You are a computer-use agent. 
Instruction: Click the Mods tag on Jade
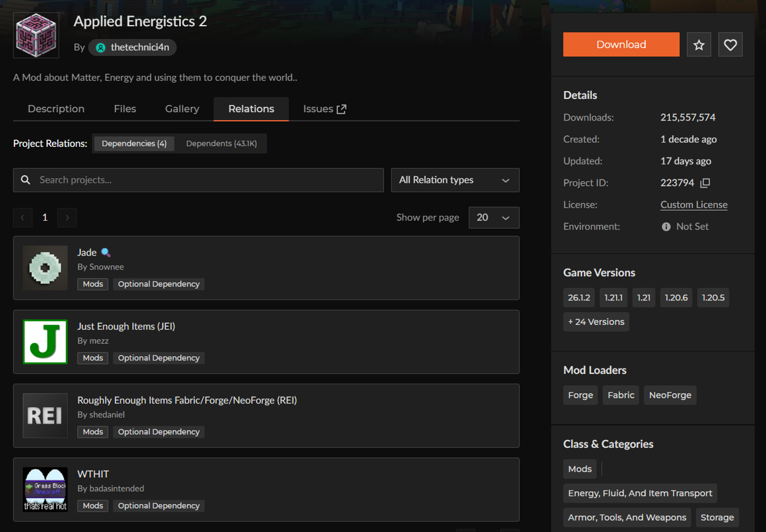pos(93,284)
